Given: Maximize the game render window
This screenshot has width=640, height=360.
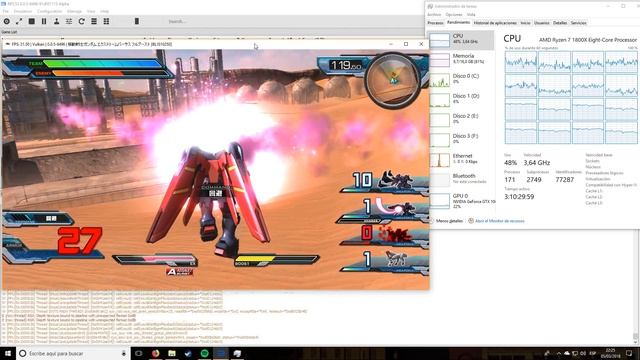Looking at the screenshot, I should 406,44.
